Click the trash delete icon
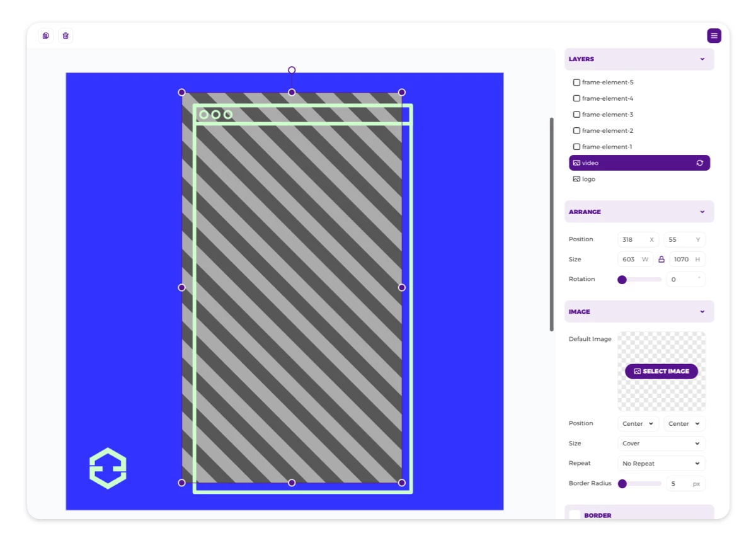The image size is (756, 543). (x=66, y=36)
